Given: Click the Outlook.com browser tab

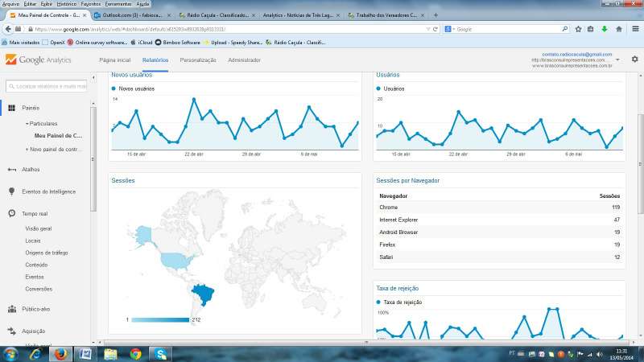Looking at the screenshot, I should pos(129,15).
